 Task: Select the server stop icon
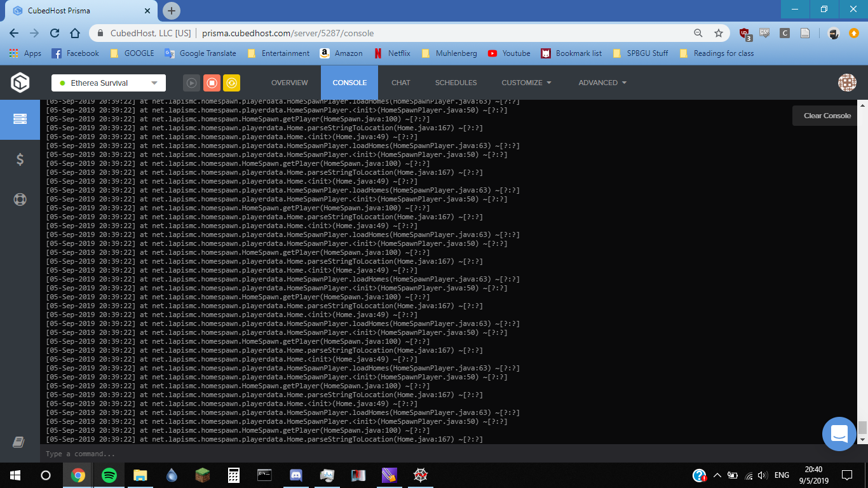212,83
